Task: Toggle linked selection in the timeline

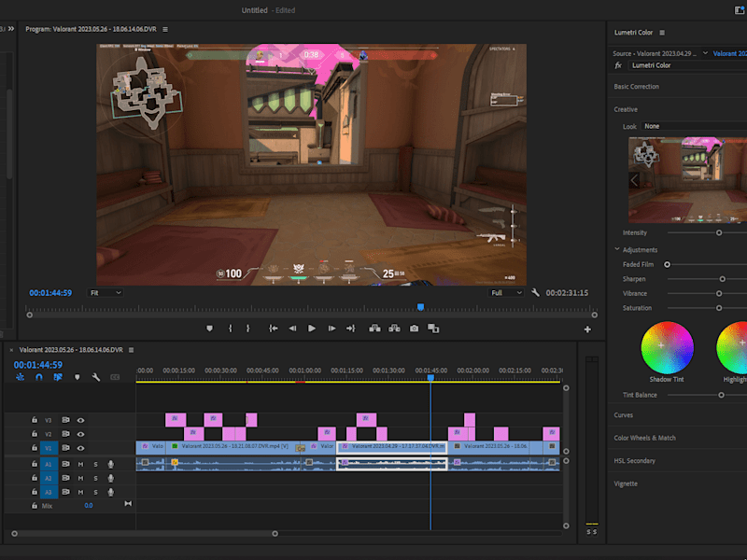Action: [x=58, y=377]
